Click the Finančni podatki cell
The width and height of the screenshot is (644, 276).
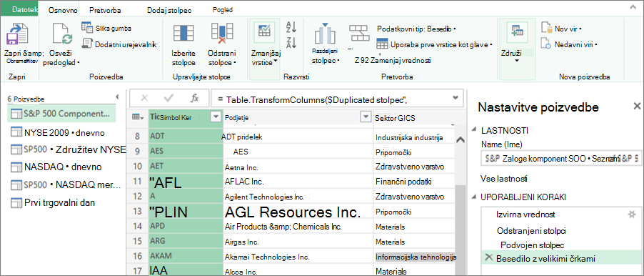[415, 182]
